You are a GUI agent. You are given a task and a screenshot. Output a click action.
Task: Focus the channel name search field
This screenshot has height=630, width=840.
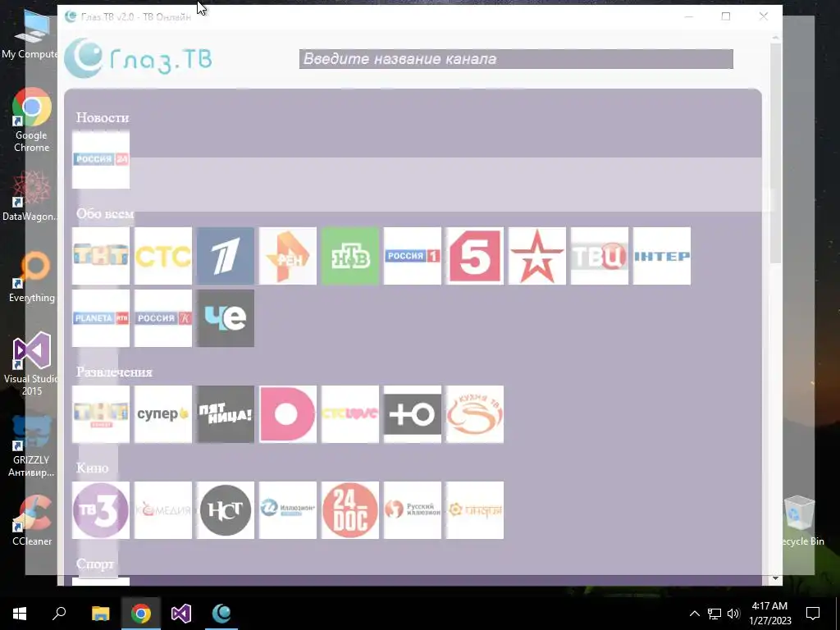(x=516, y=59)
